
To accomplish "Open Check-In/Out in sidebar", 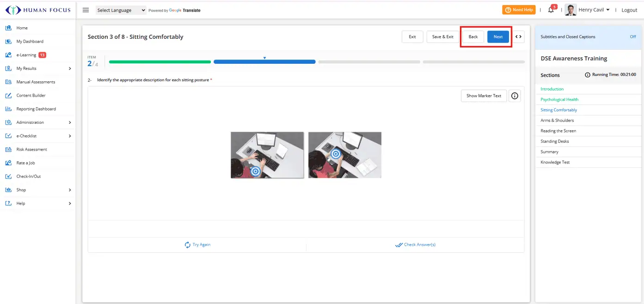I will [29, 176].
